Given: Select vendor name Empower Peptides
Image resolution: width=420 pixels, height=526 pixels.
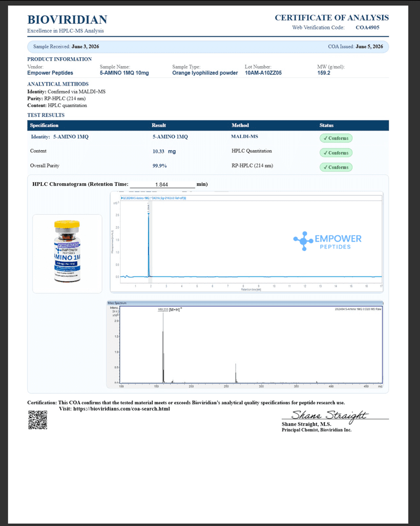Looking at the screenshot, I should [x=50, y=73].
